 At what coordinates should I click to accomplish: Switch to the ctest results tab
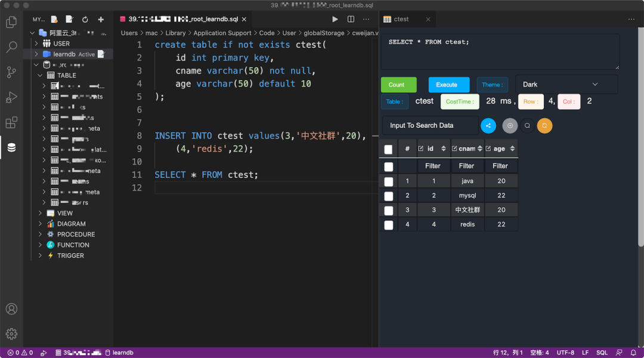(401, 19)
